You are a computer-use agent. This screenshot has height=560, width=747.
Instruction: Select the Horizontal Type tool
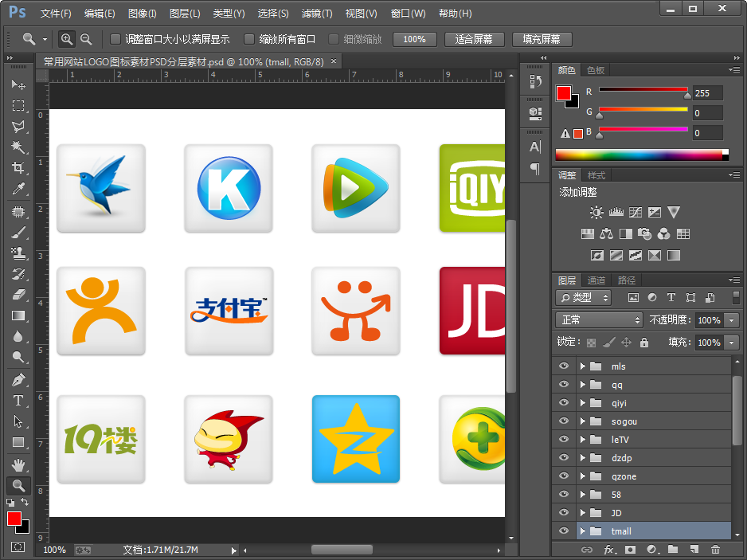coord(18,401)
